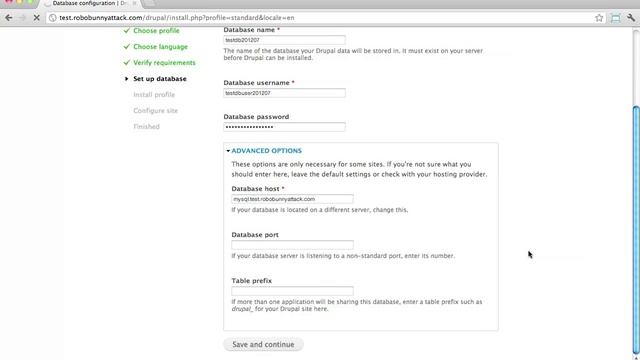This screenshot has width=640, height=360.
Task: Go back with the browser back arrow
Action: 9,18
